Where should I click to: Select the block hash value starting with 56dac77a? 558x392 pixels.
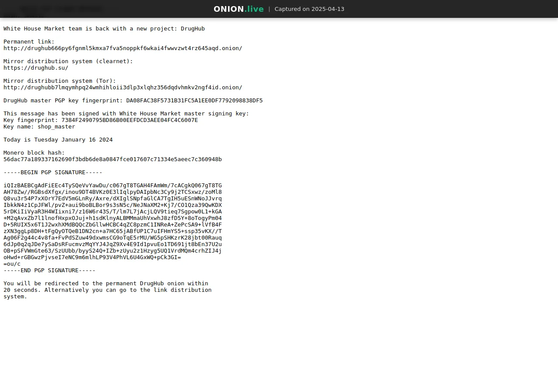[112, 159]
